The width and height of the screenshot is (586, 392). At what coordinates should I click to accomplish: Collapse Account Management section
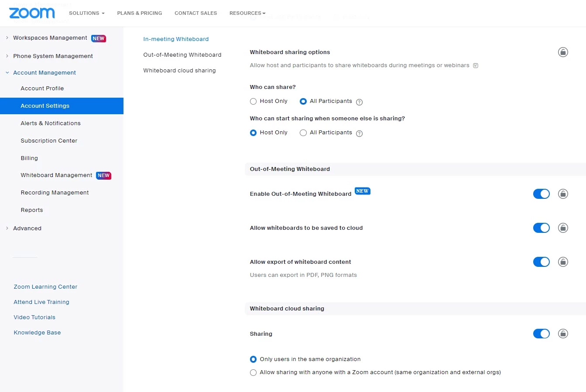7,73
